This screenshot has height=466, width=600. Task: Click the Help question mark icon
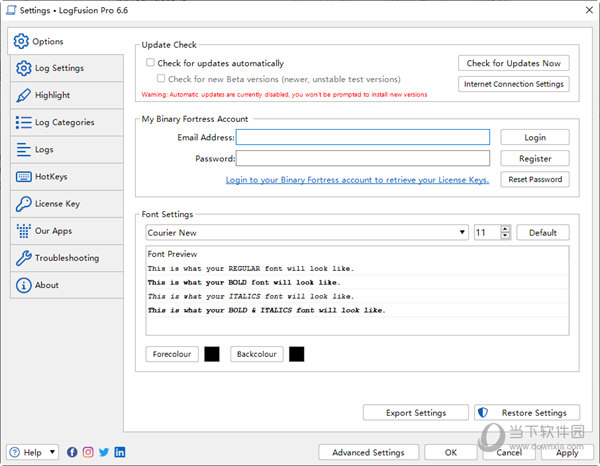[x=15, y=453]
